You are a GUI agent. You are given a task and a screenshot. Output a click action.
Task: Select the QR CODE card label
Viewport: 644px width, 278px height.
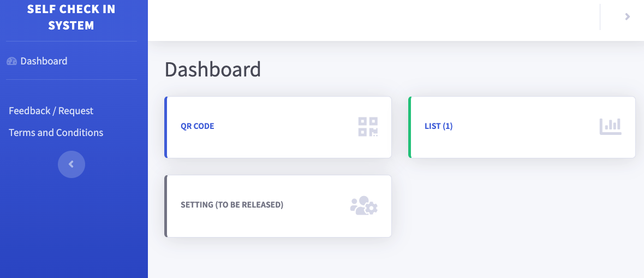[198, 126]
